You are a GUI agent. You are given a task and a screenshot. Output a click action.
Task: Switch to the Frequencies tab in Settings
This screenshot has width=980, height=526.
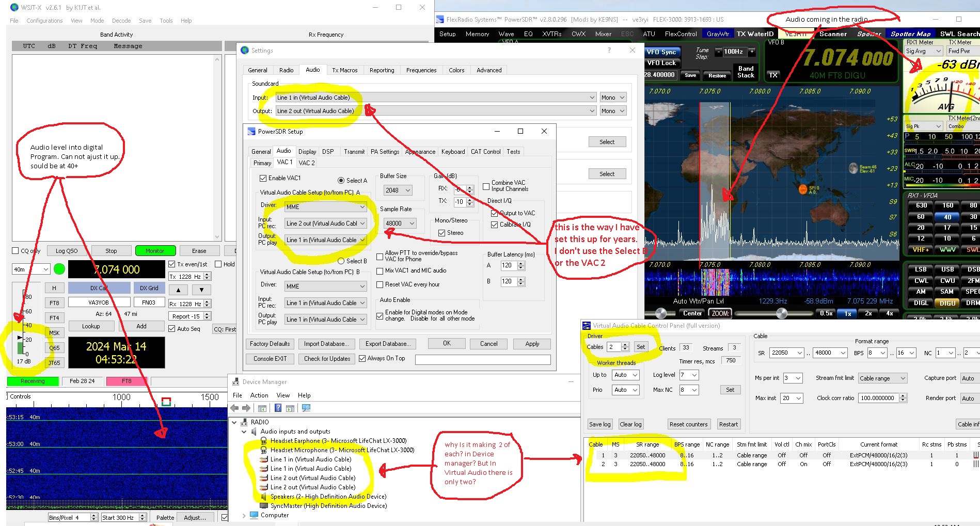pos(421,70)
